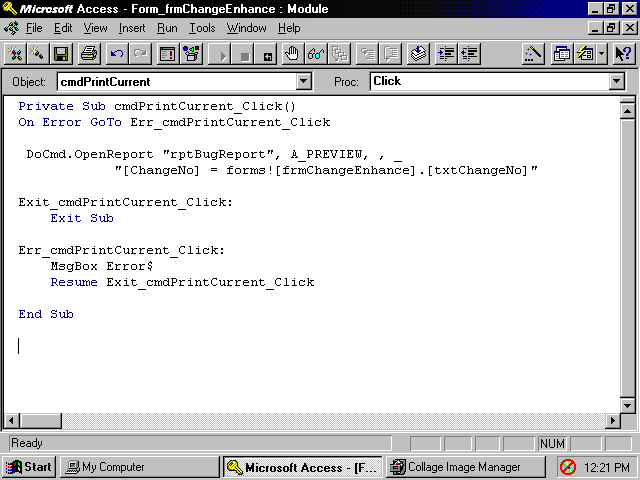Click the Step Into icon

[367, 54]
